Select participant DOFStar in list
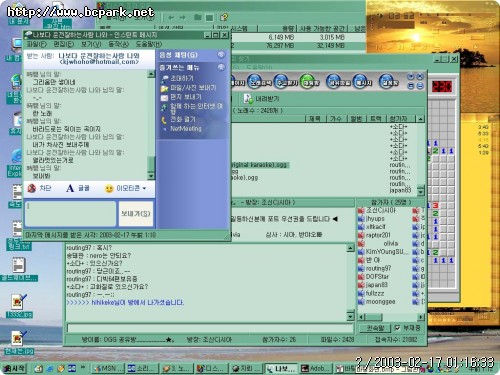500x375 pixels. coord(377,276)
